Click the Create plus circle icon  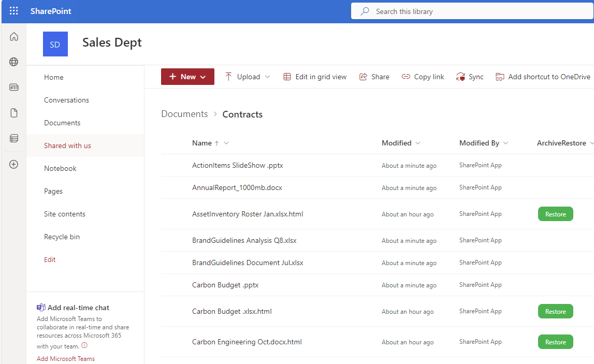13,164
